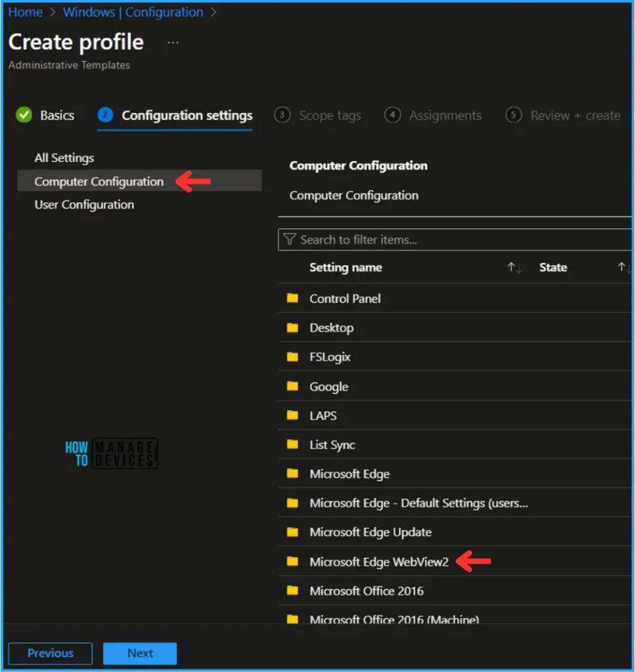Screen dimensions: 635x672
Task: Click the List Sync folder icon
Action: click(x=292, y=444)
